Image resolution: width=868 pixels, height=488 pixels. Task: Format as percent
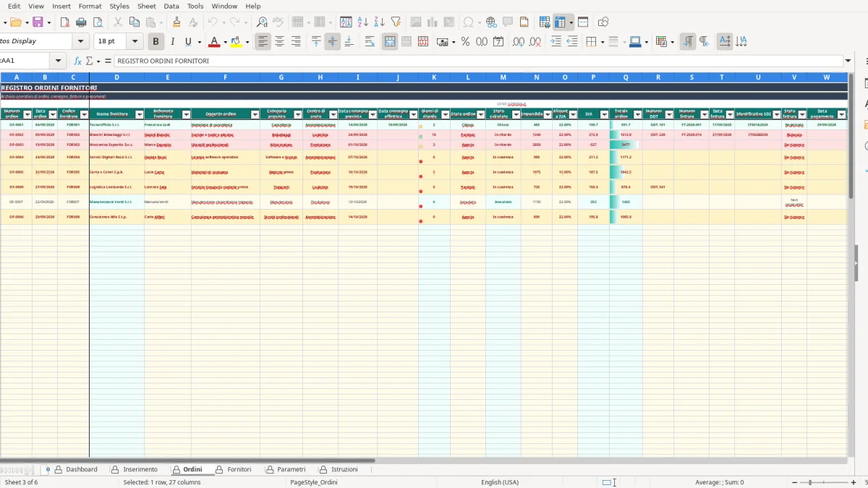pyautogui.click(x=465, y=42)
